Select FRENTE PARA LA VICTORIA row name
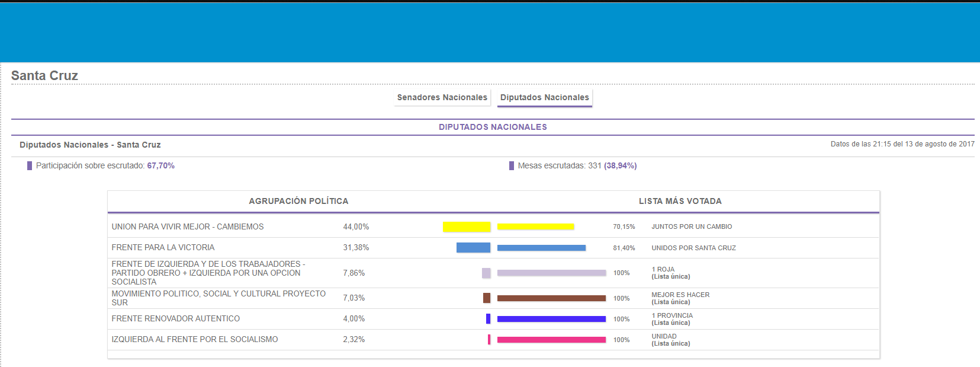This screenshot has width=980, height=367. (163, 247)
